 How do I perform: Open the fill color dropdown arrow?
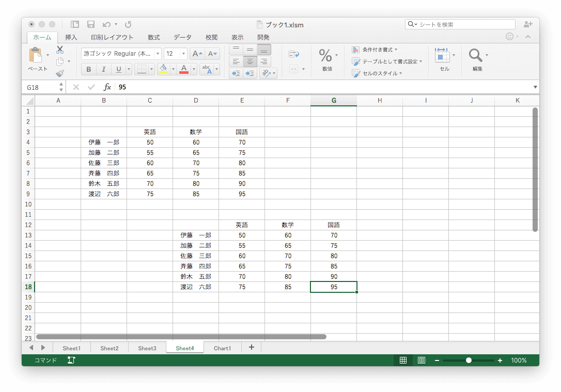pyautogui.click(x=173, y=69)
